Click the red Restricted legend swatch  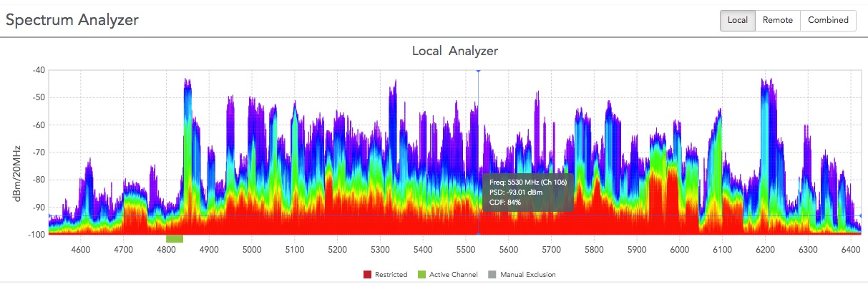tap(367, 274)
